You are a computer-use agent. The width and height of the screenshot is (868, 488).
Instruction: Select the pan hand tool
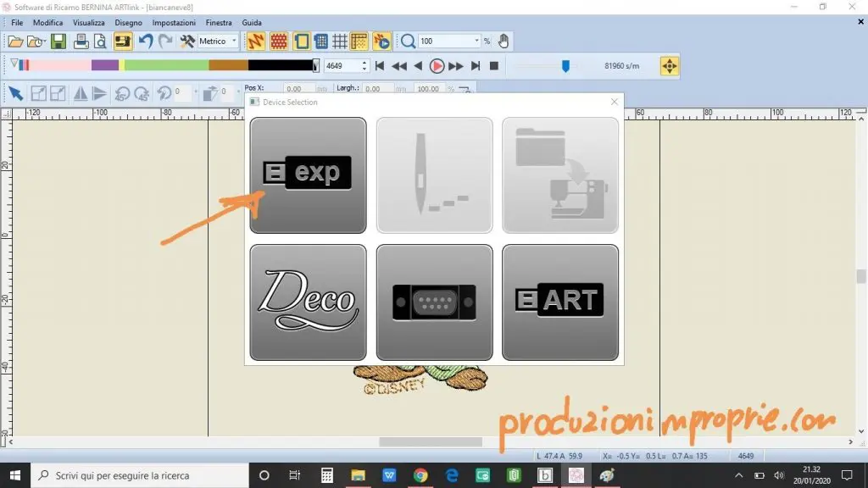pyautogui.click(x=504, y=42)
